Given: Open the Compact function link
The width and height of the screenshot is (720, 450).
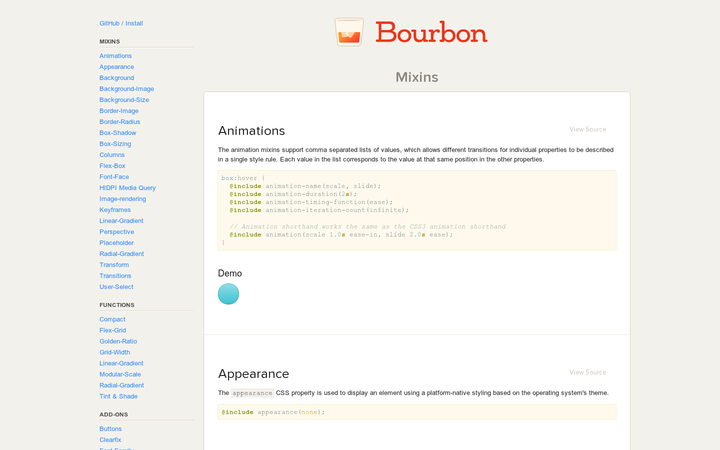Looking at the screenshot, I should click(112, 319).
